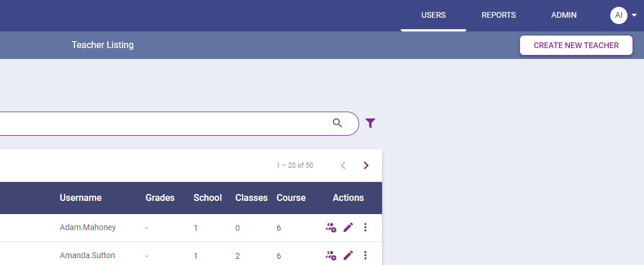Go to previous page of teachers
The height and width of the screenshot is (265, 644).
tap(343, 165)
